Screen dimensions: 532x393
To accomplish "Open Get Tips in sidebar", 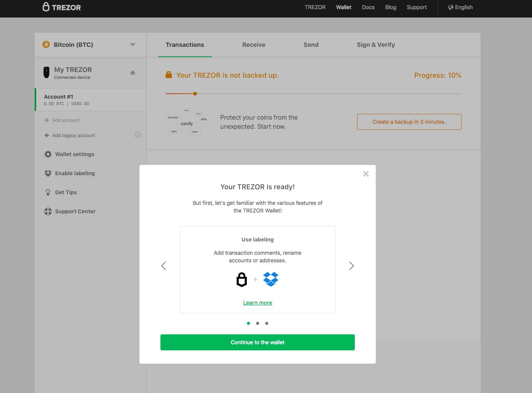I will coord(66,192).
